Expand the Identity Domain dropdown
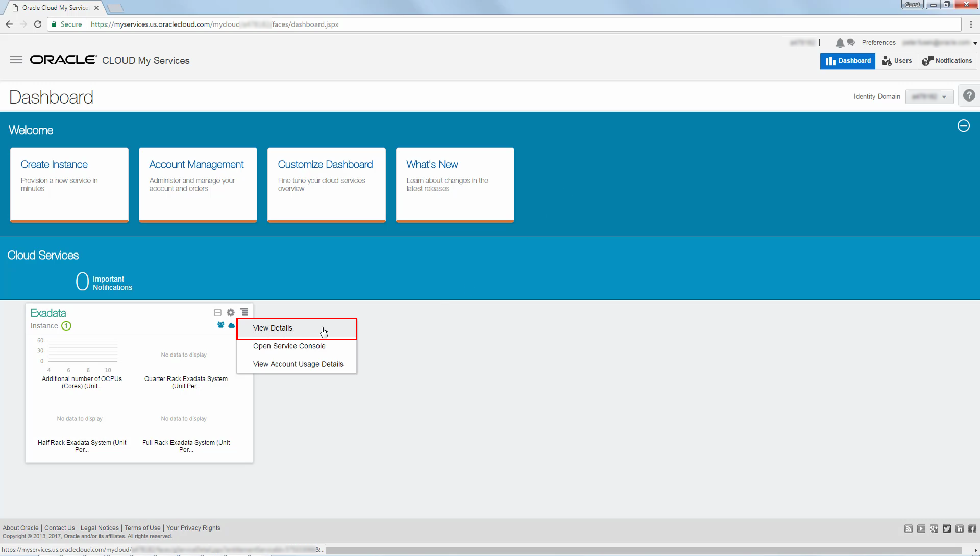This screenshot has width=980, height=556. (929, 96)
